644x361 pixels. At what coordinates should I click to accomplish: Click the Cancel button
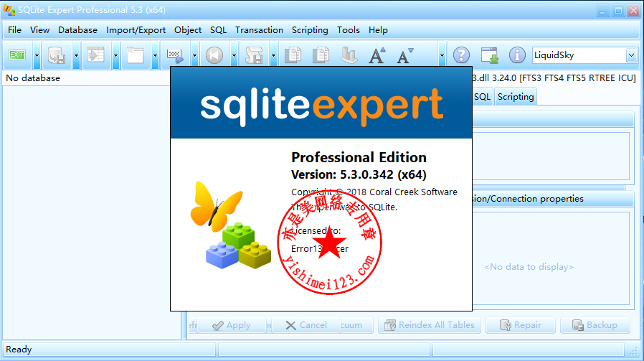tap(306, 325)
